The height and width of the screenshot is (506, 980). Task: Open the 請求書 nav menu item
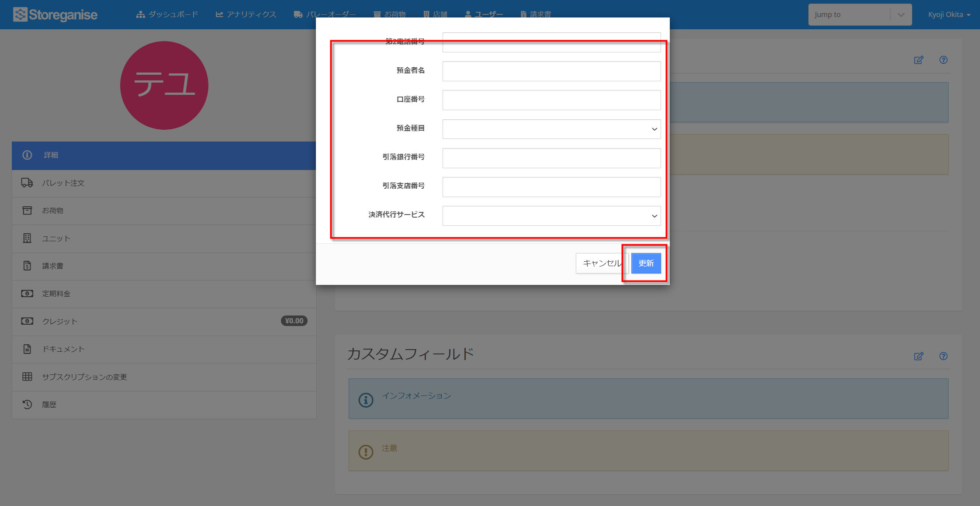coord(536,14)
